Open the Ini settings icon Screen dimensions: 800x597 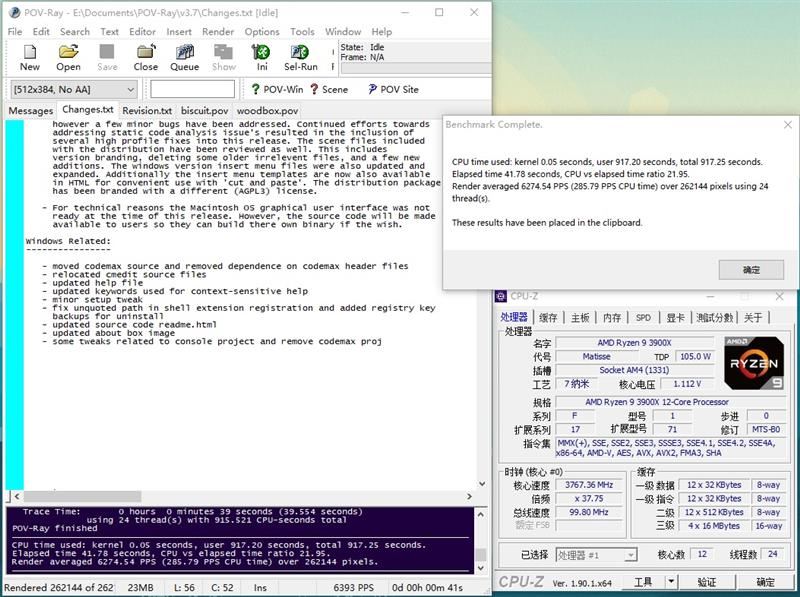(261, 57)
